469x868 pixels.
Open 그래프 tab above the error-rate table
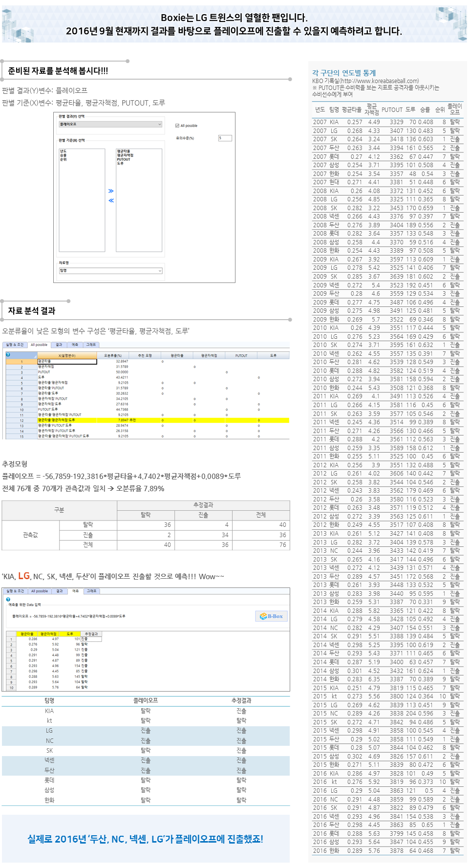tap(91, 345)
